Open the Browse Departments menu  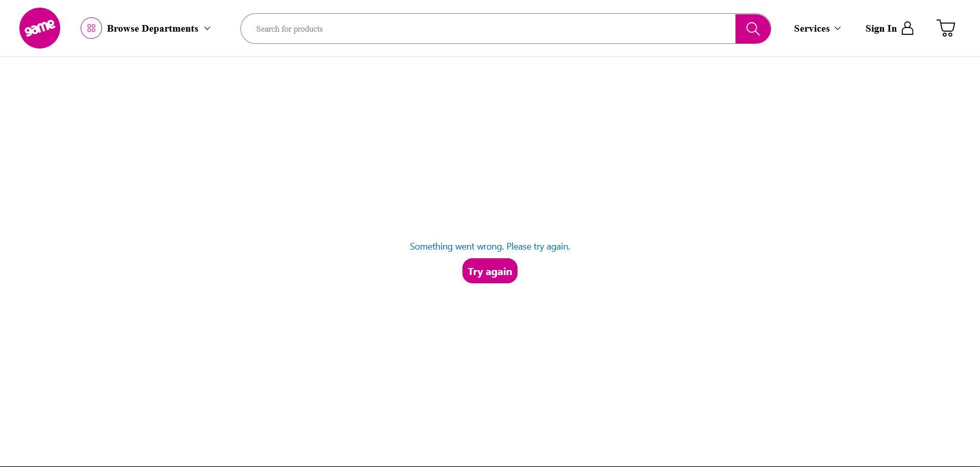pos(153,29)
